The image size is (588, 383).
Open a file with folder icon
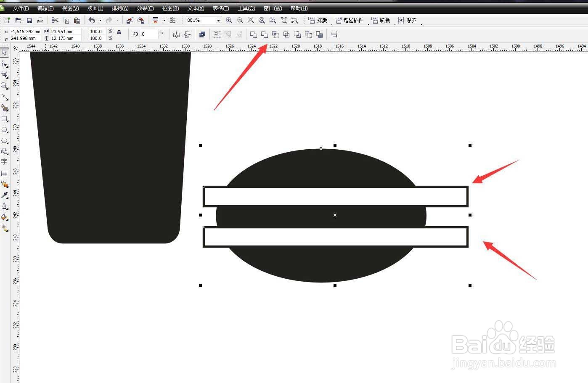tap(18, 20)
